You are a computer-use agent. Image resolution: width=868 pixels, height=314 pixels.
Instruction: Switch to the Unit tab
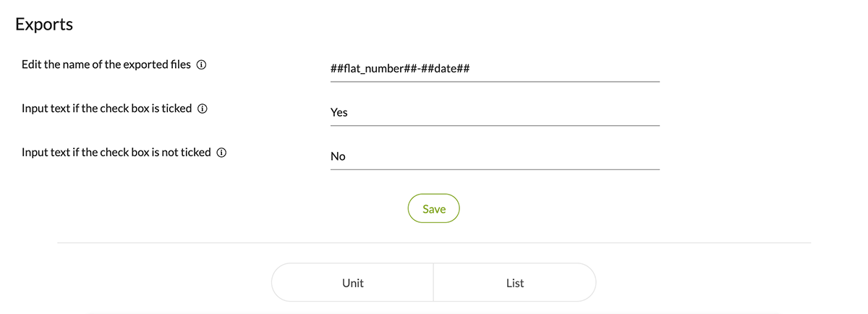[x=352, y=282]
